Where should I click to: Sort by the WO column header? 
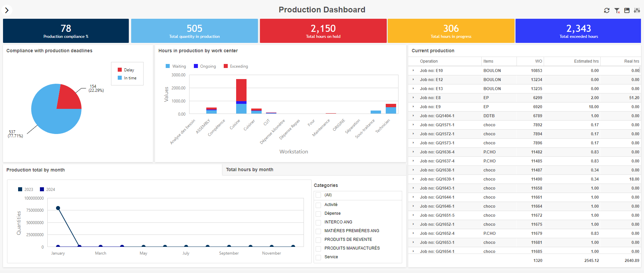coord(530,61)
